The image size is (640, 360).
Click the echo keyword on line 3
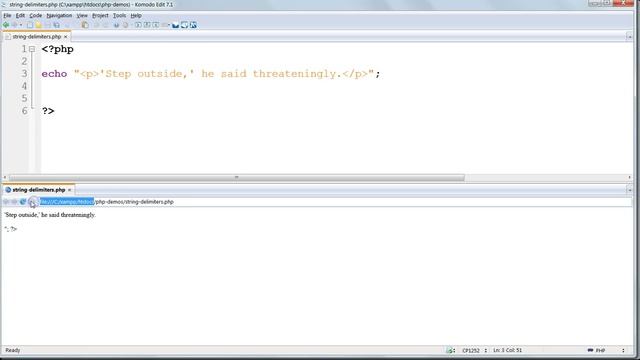[x=54, y=74]
